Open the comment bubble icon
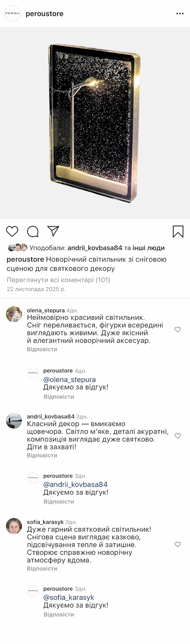 pos(33,231)
